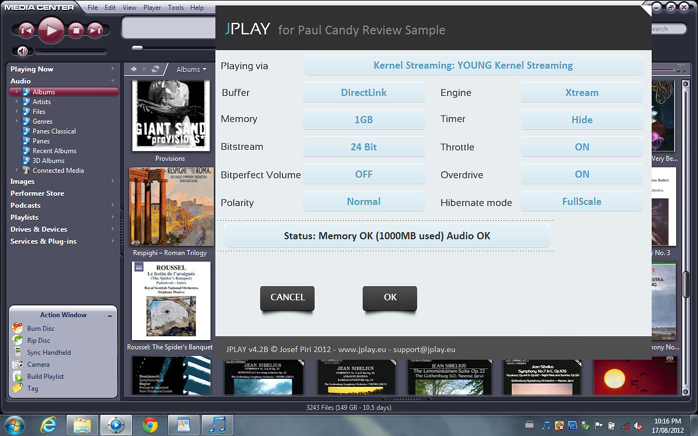Adjust the volume slider
Image resolution: width=698 pixels, height=436 pixels.
[x=70, y=52]
